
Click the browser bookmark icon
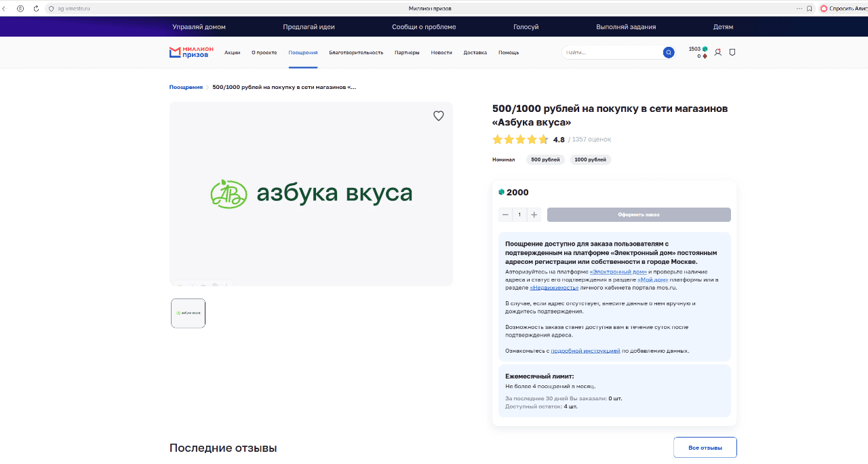click(x=810, y=8)
